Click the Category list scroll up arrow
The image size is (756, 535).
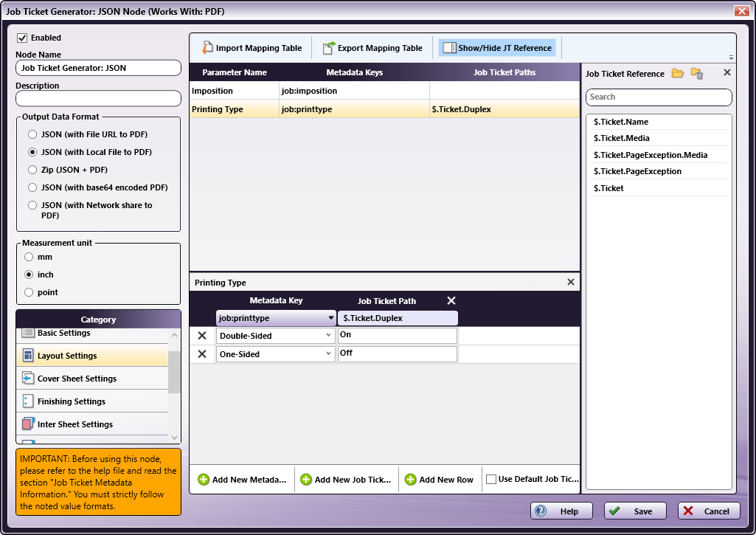tap(175, 335)
